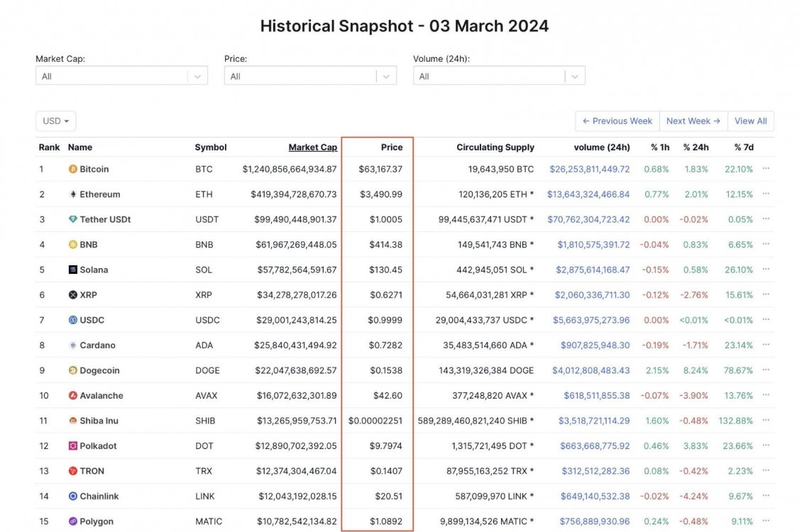This screenshot has width=802, height=532.
Task: Go to Previous Week snapshot
Action: [x=617, y=121]
